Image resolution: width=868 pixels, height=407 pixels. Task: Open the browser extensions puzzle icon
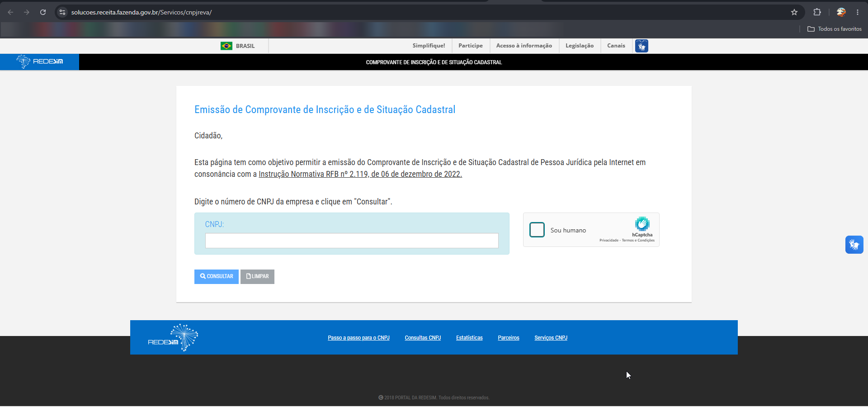817,12
